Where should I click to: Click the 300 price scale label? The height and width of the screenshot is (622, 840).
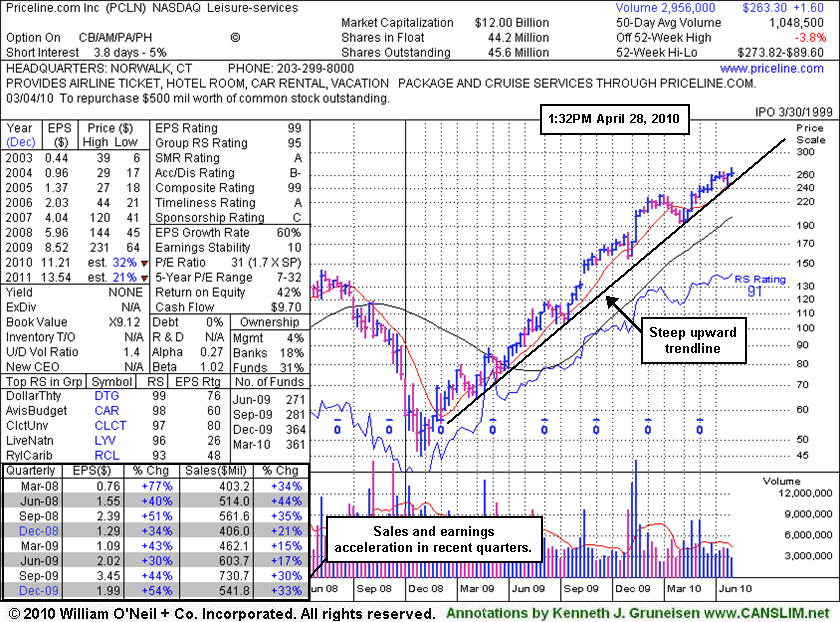(x=805, y=152)
